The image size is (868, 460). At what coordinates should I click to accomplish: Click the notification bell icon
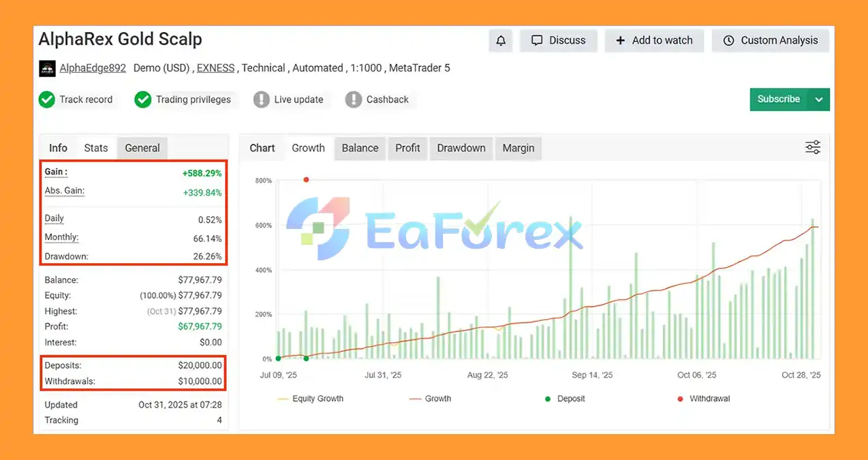pyautogui.click(x=501, y=41)
